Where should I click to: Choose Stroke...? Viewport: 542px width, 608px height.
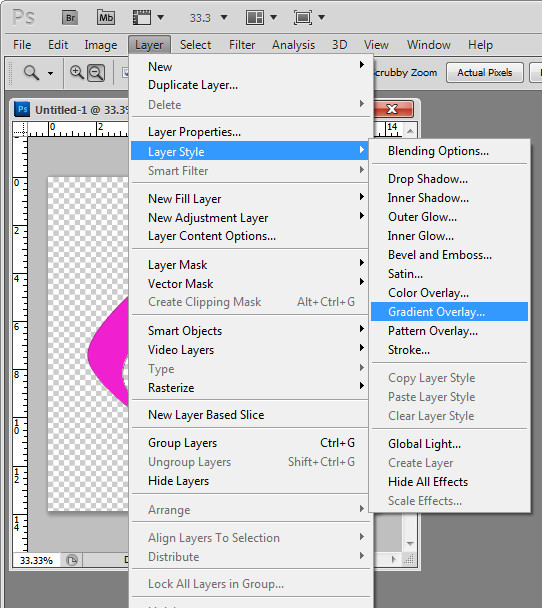pos(450,350)
